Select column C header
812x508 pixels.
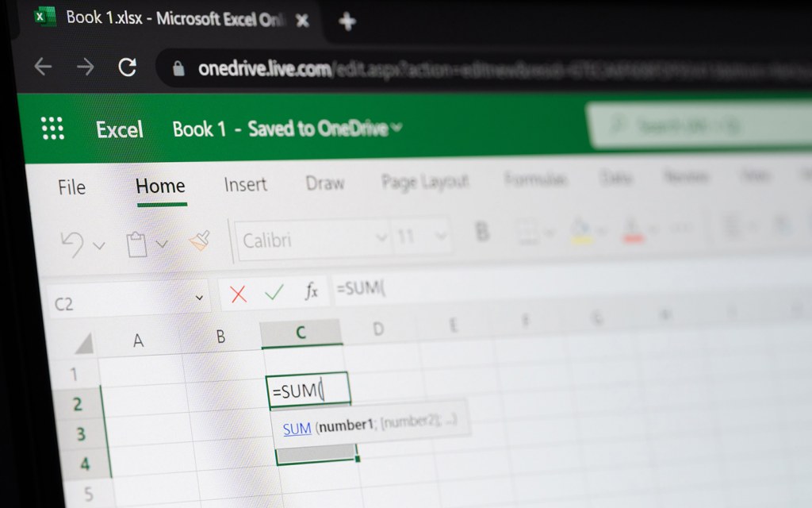[x=301, y=333]
